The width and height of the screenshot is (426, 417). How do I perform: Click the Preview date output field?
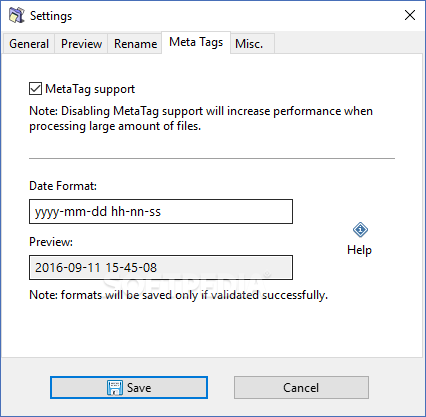point(161,268)
